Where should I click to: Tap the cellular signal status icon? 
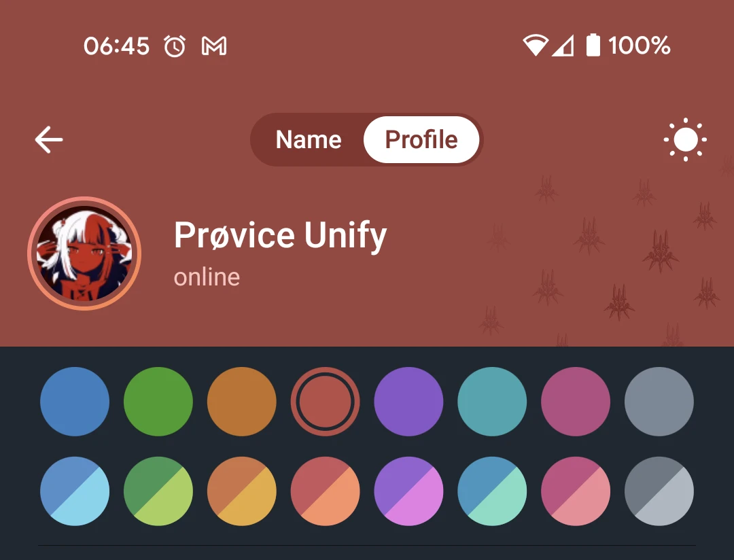tap(563, 46)
